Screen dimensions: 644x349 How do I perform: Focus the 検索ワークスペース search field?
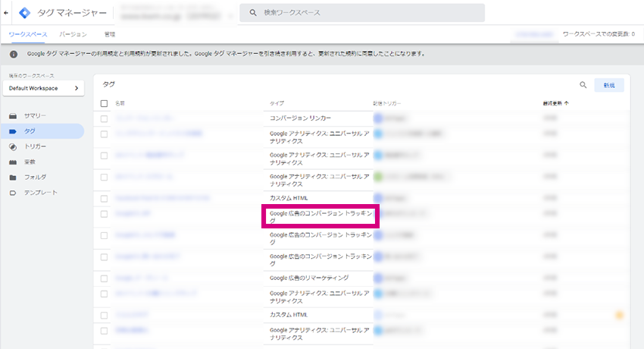click(x=362, y=13)
